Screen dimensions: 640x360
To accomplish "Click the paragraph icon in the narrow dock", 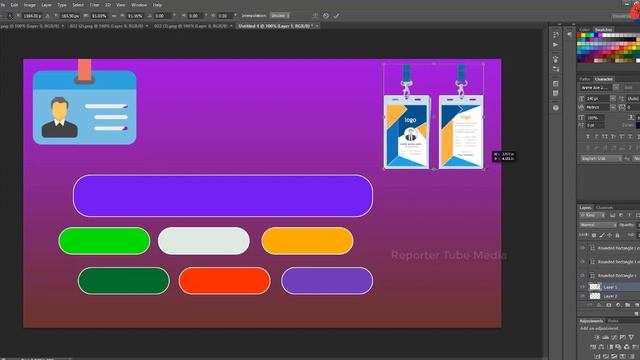I will pos(570,35).
